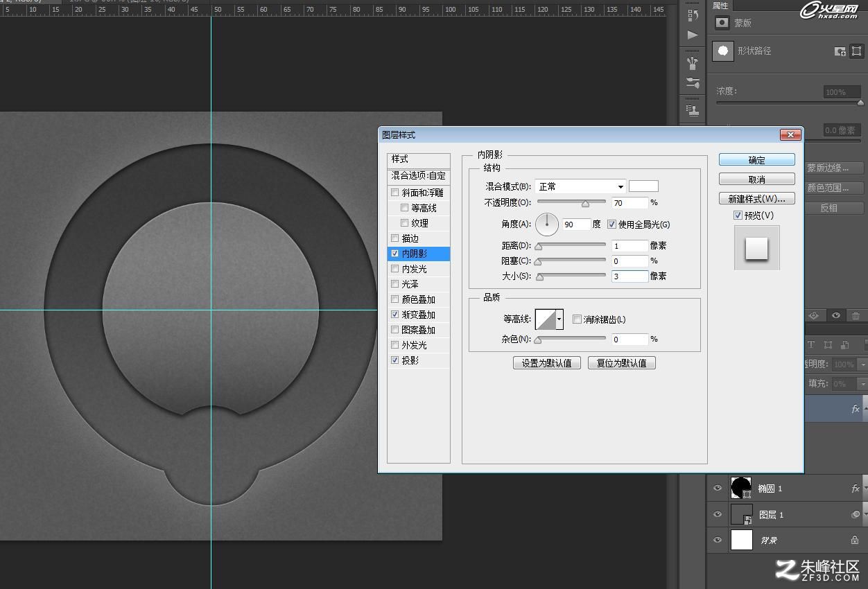Click the 形状路径 mask thumbnail
Viewport: 868px width, 589px height.
click(x=723, y=51)
